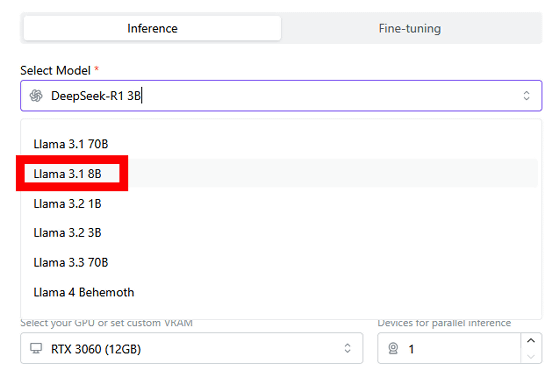Click the monitor icon beside RTX 3060

click(36, 348)
